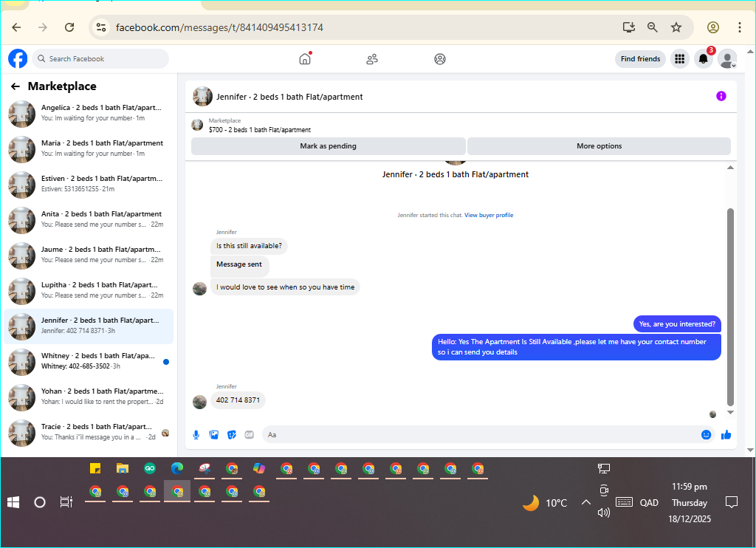Open the emoji picker in message box

point(706,435)
